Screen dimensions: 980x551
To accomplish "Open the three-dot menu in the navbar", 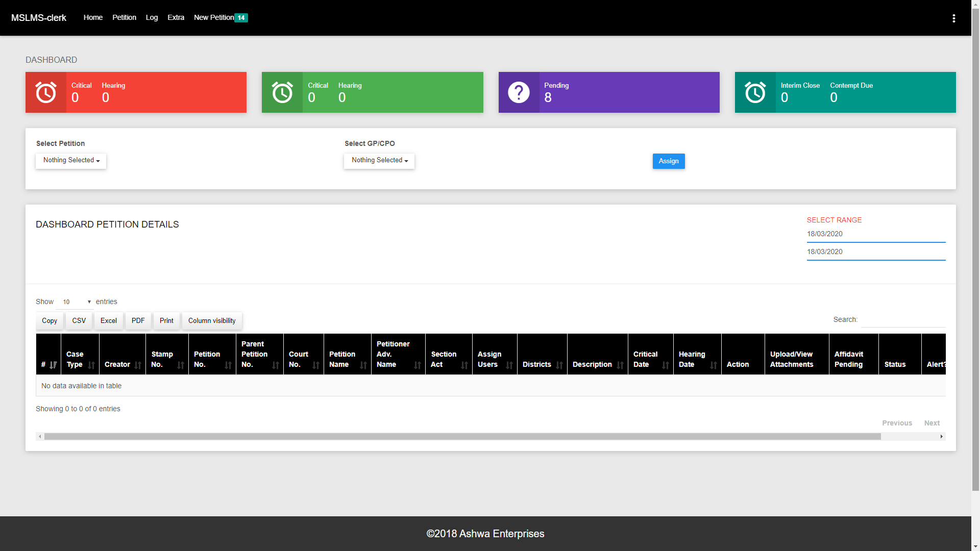I will 953,18.
